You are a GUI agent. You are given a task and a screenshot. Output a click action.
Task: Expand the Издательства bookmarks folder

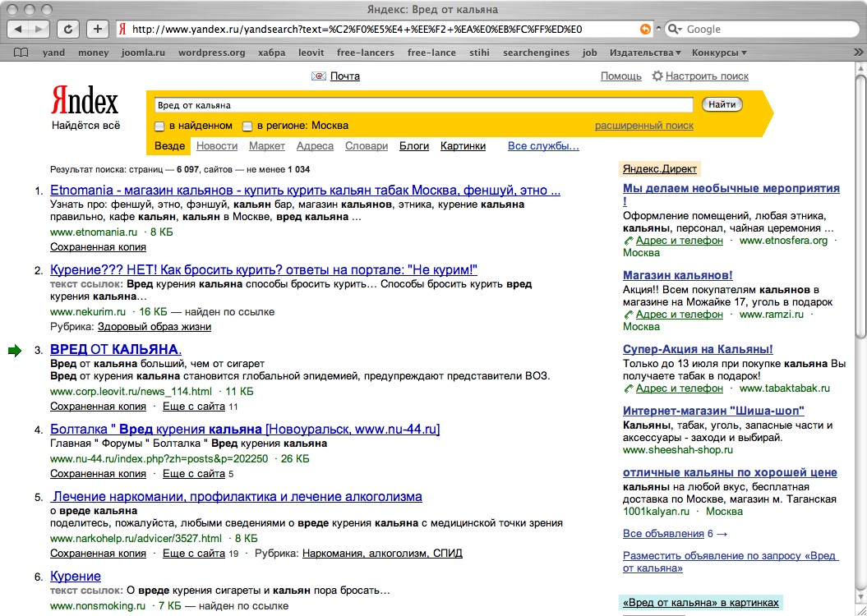tap(645, 53)
